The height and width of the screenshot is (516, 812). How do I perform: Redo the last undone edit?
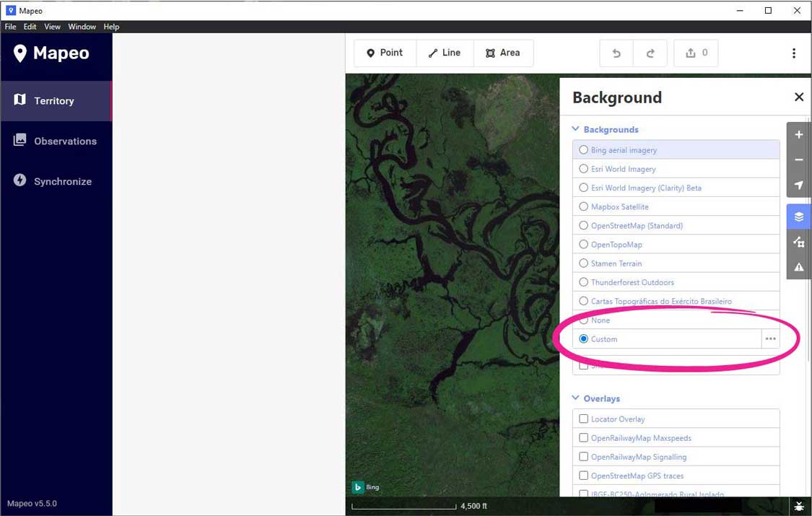[650, 53]
